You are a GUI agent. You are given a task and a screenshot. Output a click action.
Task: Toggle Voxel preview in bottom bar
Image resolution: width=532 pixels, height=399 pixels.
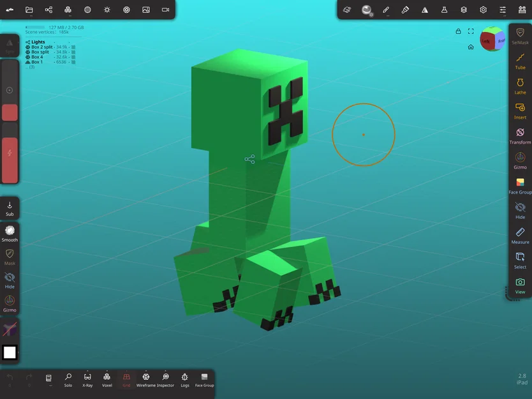coord(107,380)
